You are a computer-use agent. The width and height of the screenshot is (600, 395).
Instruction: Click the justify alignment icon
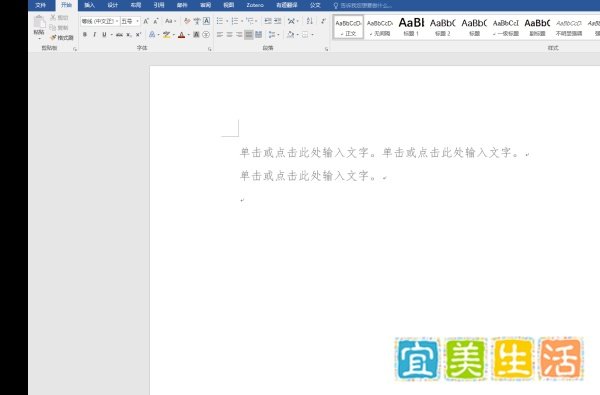249,35
